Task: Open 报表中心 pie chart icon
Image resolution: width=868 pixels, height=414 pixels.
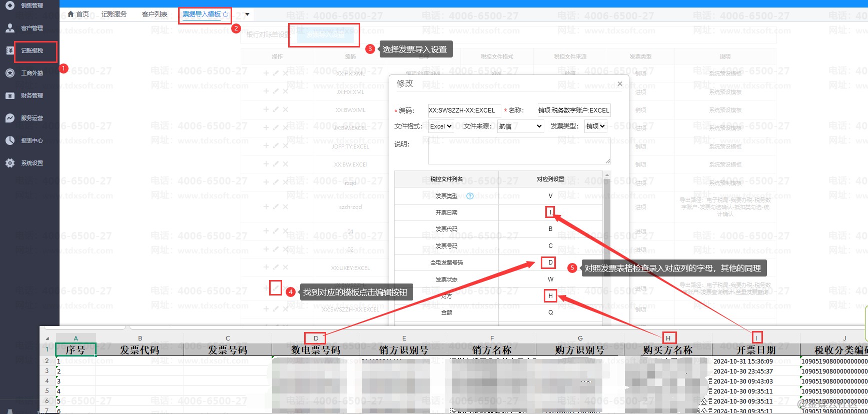Action: 10,140
